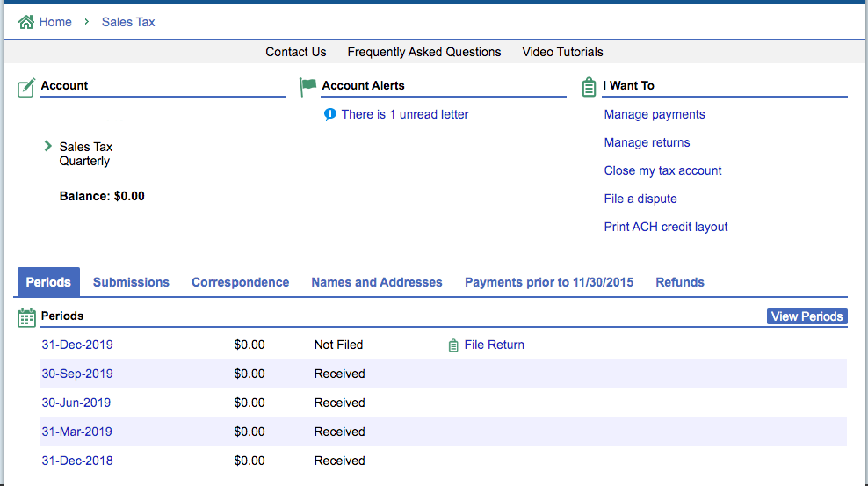Screen dimensions: 868x486
Task: Click the Account edit pencil icon
Action: 26,88
